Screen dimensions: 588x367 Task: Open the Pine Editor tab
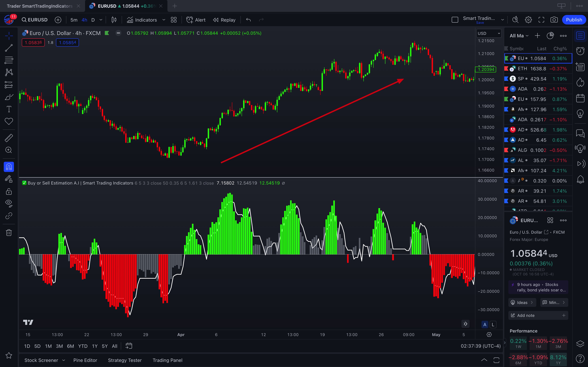(85, 360)
